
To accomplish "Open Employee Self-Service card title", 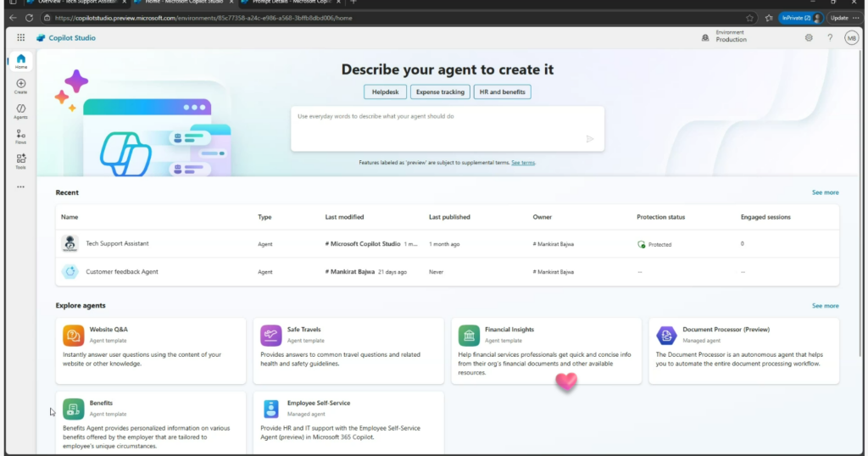I will coord(319,403).
